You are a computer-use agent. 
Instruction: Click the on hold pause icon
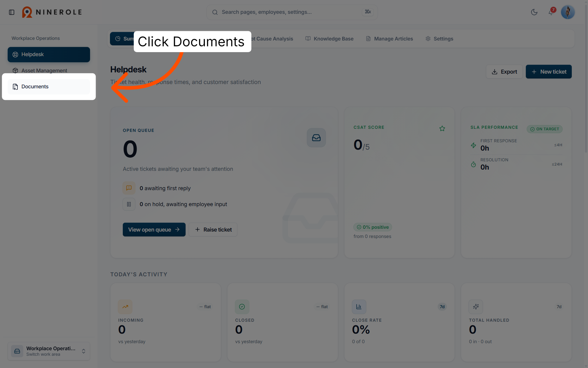click(x=129, y=204)
